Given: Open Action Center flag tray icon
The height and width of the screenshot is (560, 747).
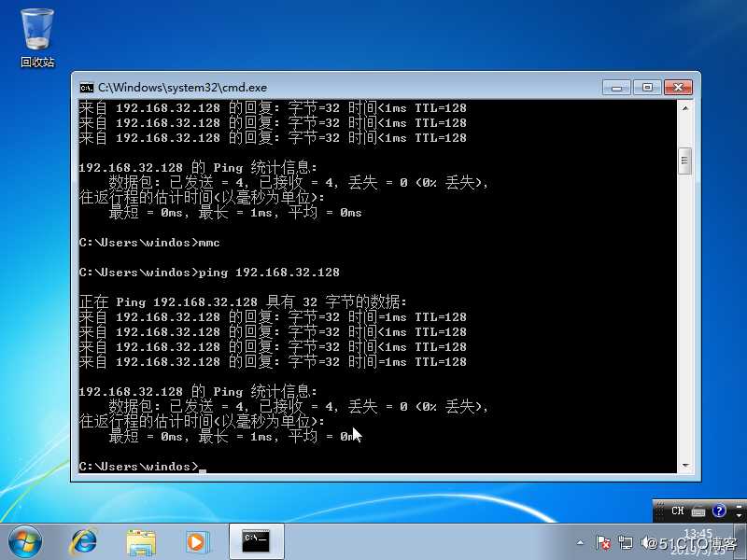Looking at the screenshot, I should click(x=603, y=542).
